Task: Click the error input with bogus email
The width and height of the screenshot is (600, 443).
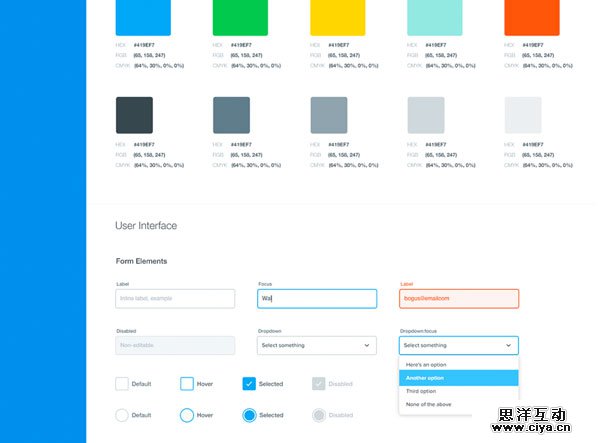Action: [459, 298]
